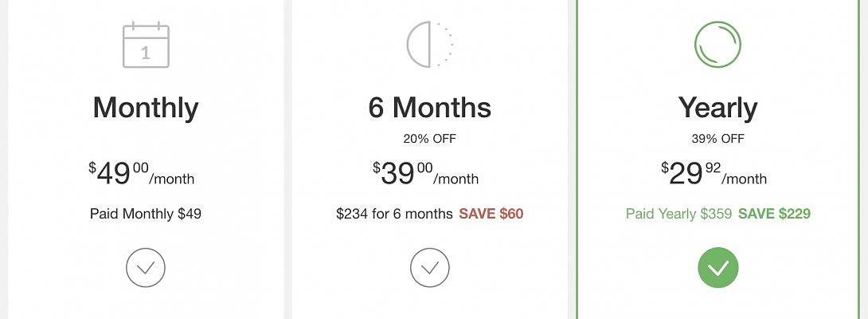Click the red SAVE $60 label
Image resolution: width=868 pixels, height=319 pixels.
coord(491,214)
